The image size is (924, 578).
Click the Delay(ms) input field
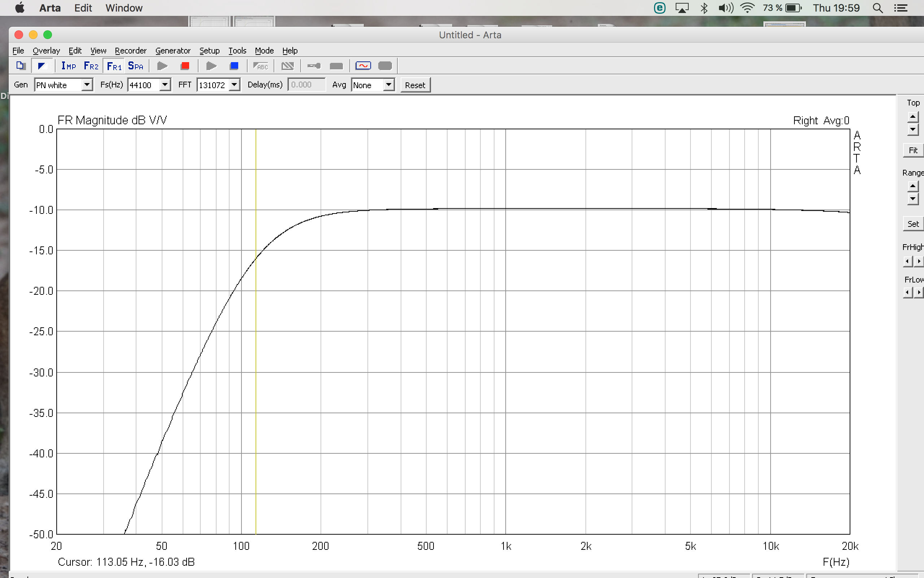306,85
